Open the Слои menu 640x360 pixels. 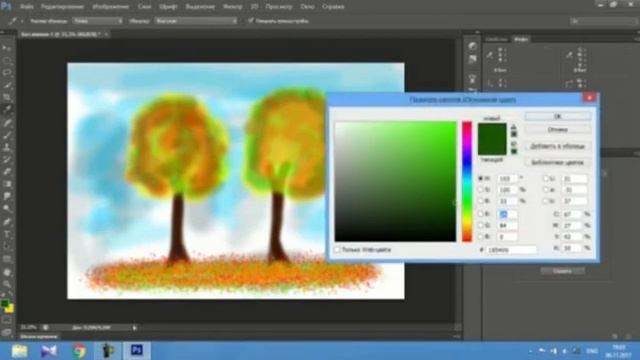pos(144,7)
